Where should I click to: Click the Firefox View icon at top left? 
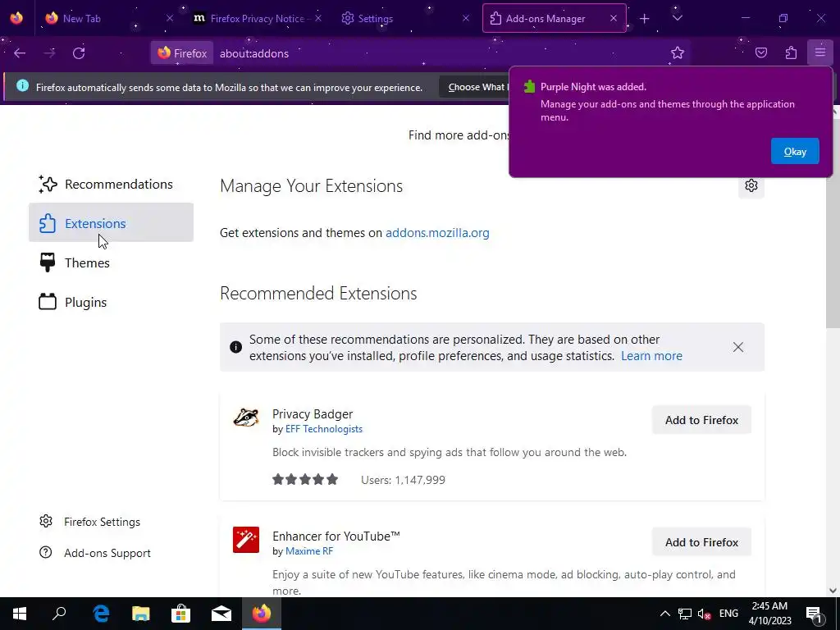16,18
